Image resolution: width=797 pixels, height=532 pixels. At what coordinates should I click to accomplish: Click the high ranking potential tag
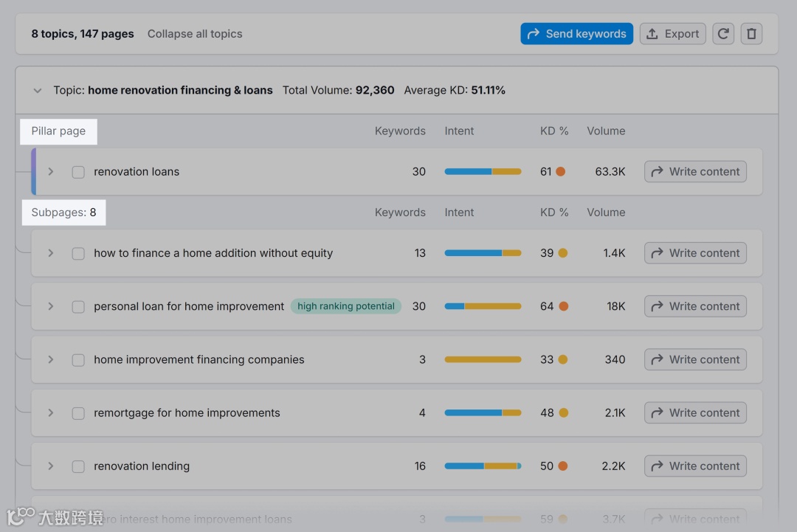point(345,306)
